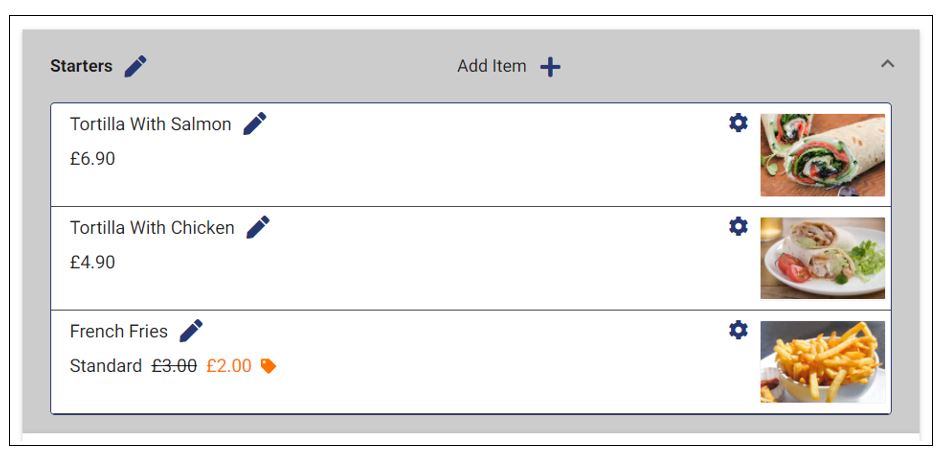Edit Tortilla With Chicken using pencil icon
Image resolution: width=943 pixels, height=463 pixels.
click(x=258, y=227)
